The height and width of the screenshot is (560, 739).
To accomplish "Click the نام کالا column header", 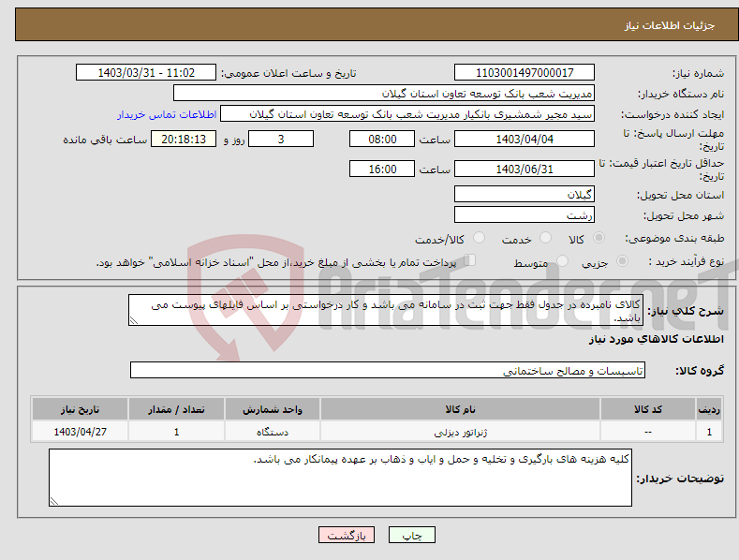I will tap(460, 409).
